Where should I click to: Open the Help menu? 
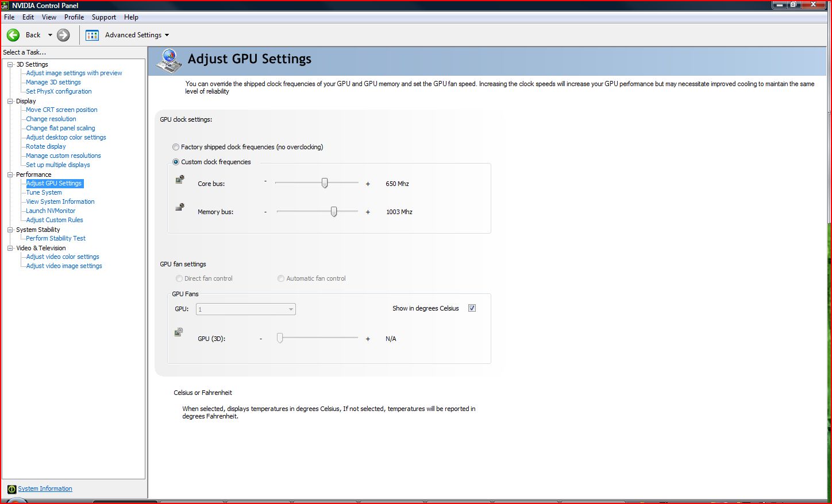click(131, 17)
